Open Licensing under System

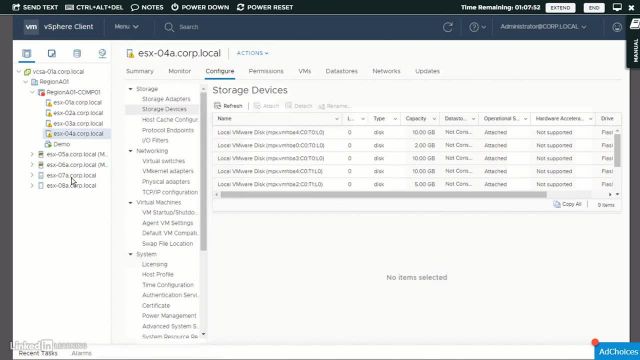[x=155, y=264]
